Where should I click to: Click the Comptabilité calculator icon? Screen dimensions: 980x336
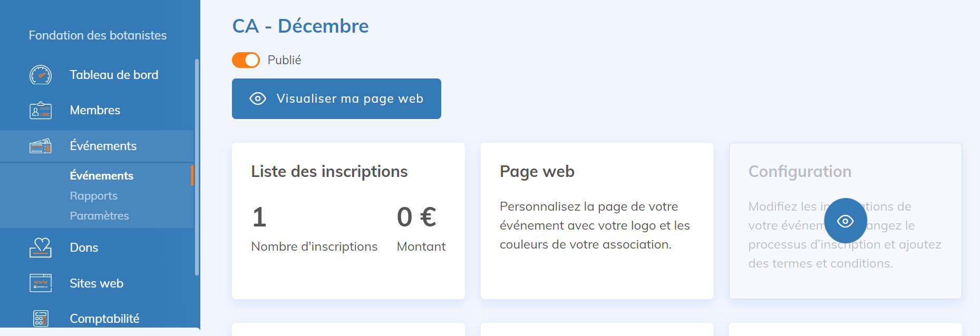coord(41,318)
